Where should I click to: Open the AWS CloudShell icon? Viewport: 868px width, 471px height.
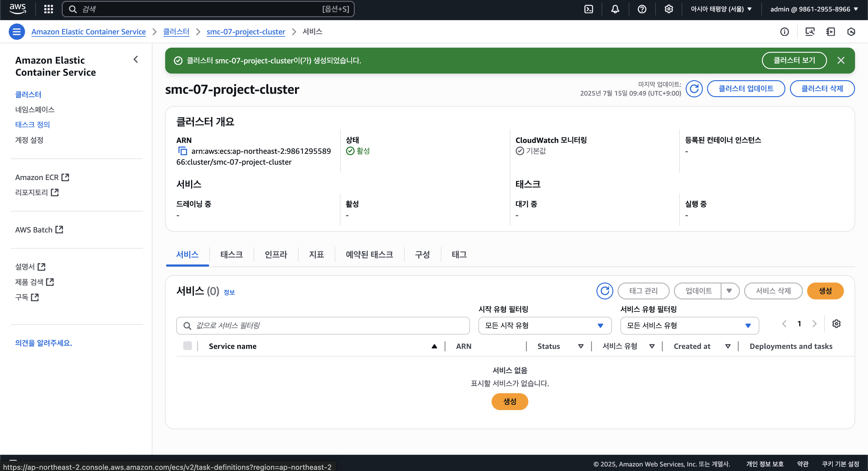(x=588, y=9)
